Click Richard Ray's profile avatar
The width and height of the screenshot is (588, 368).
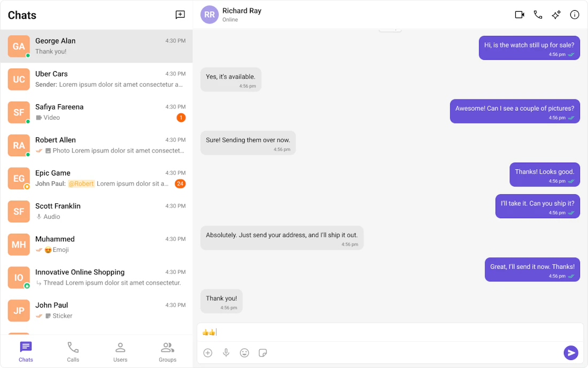pos(209,14)
